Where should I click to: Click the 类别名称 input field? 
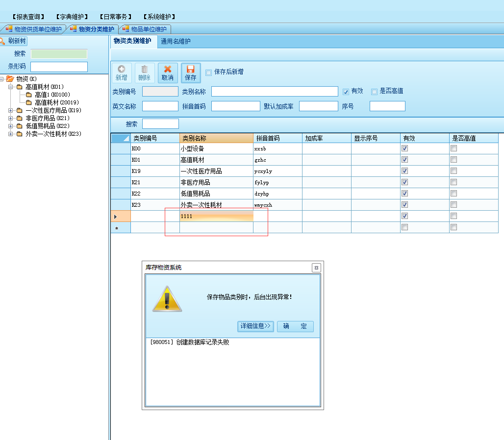click(275, 92)
